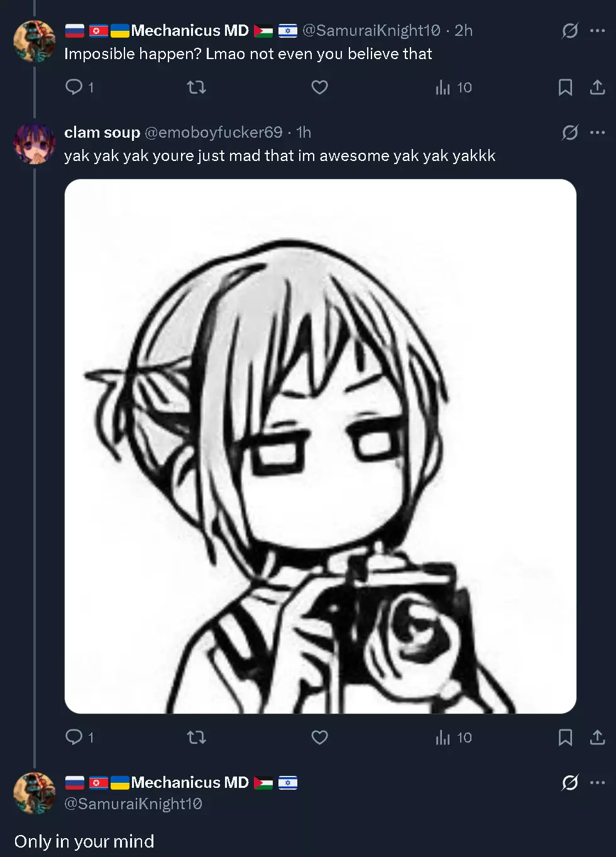Bookmark clam soup's tweet
Screen dimensions: 616x857
(565, 737)
